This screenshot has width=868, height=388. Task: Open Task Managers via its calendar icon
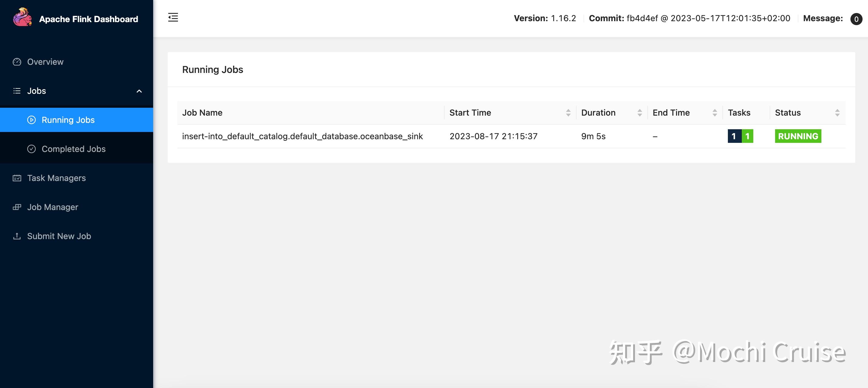(17, 178)
